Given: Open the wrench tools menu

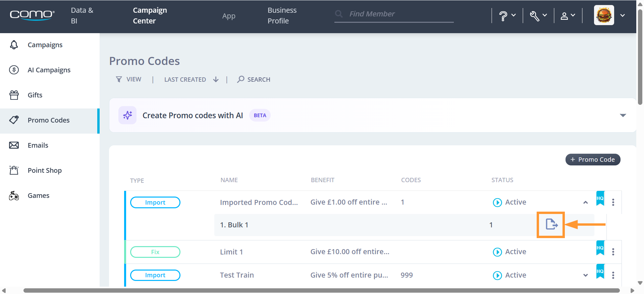Looking at the screenshot, I should 538,15.
